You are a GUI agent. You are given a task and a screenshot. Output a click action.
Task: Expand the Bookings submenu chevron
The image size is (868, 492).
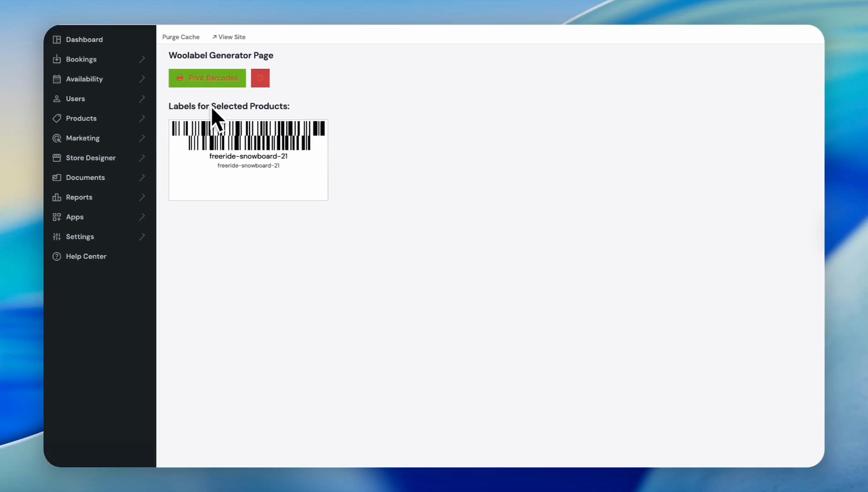tap(142, 59)
